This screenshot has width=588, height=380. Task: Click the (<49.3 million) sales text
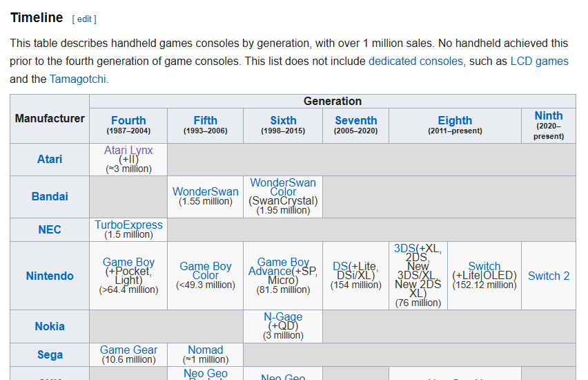point(205,285)
